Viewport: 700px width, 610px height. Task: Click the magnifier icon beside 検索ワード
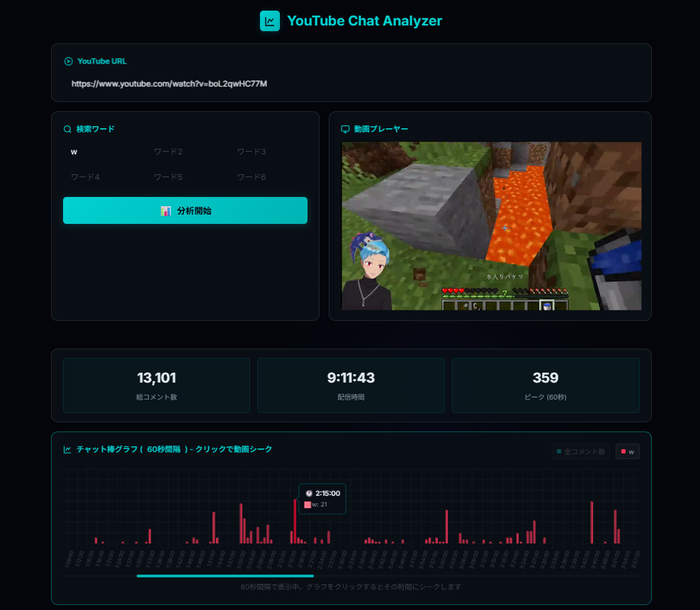click(x=68, y=130)
